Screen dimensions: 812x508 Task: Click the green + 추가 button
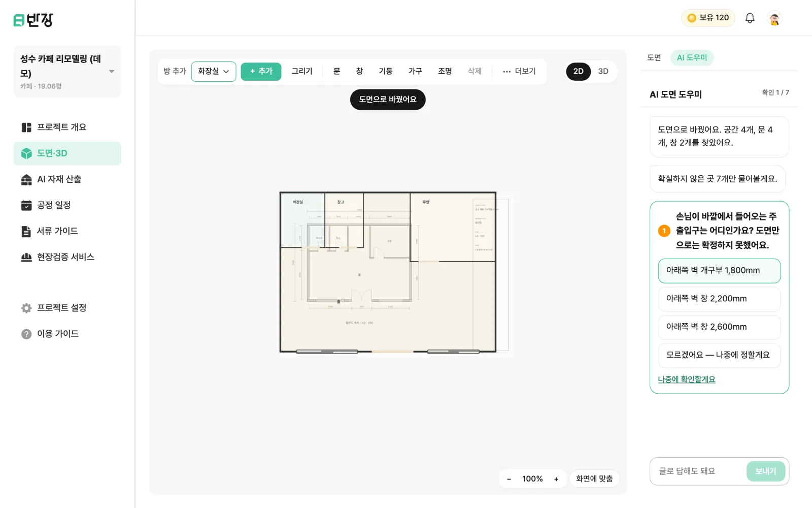261,71
